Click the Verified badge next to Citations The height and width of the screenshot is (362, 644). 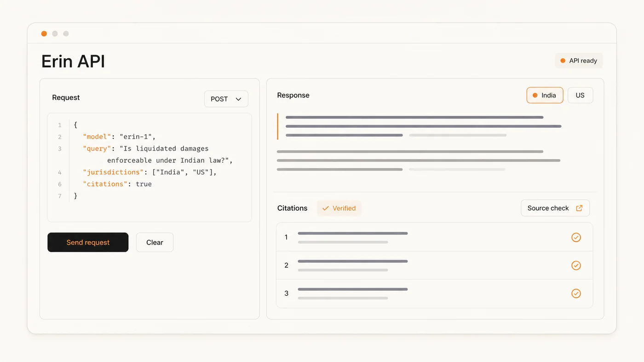tap(339, 208)
